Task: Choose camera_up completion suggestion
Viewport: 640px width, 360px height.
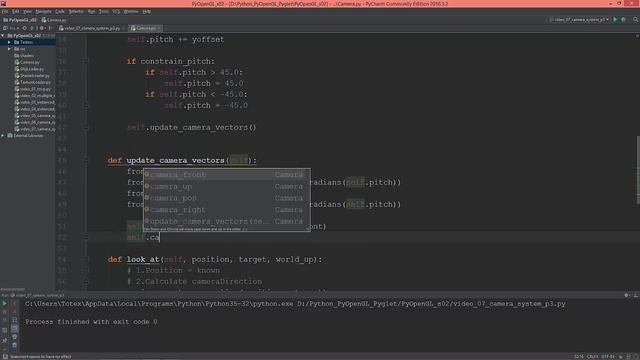Action: pos(227,187)
